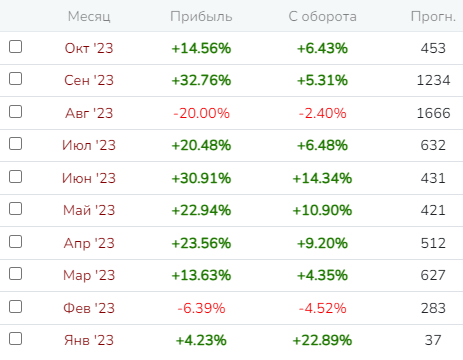The width and height of the screenshot is (463, 360).
Task: Click the 1234 forecasts count
Action: coord(433,80)
